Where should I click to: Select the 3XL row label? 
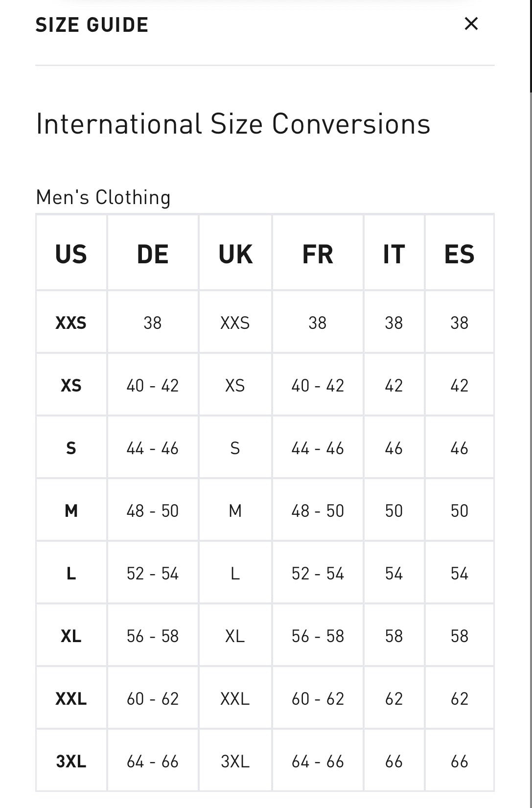[x=71, y=762]
